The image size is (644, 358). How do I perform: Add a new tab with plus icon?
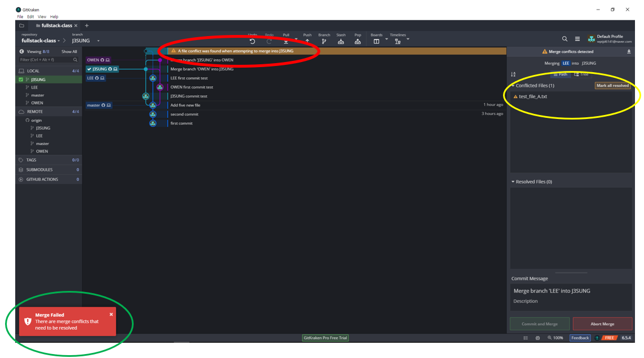click(87, 25)
